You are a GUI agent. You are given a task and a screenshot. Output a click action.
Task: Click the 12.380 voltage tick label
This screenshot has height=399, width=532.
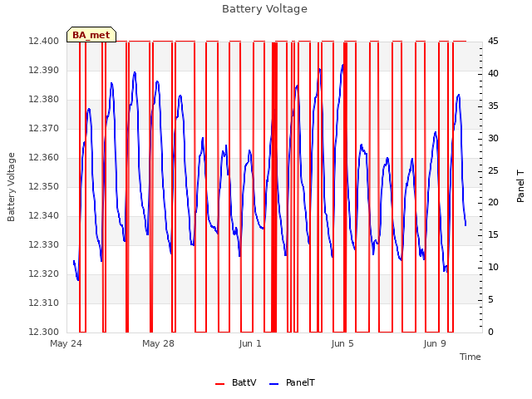44,100
